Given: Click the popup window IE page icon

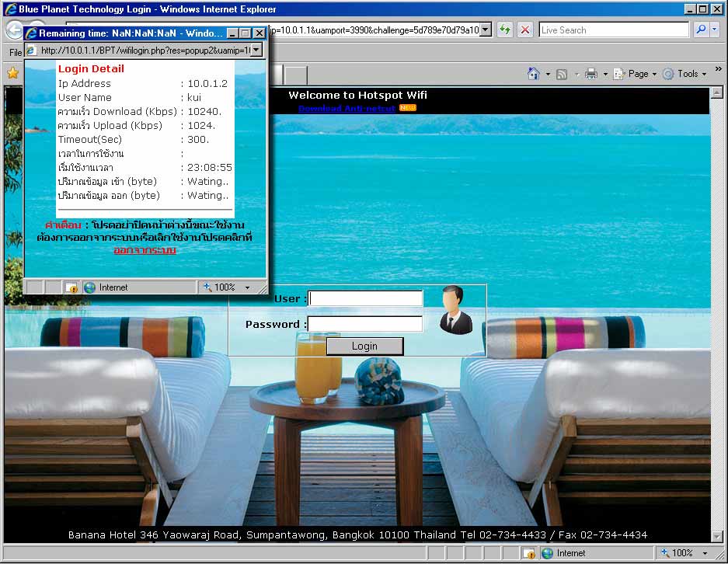Looking at the screenshot, I should tap(30, 50).
